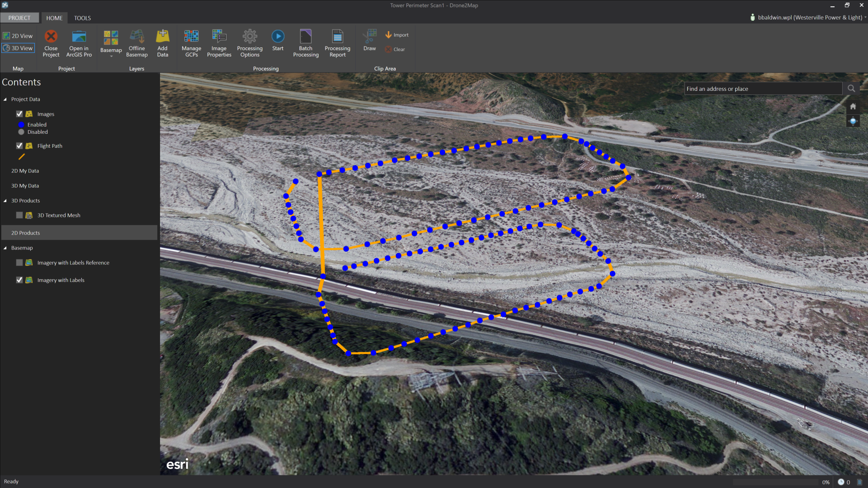Select the Draw clip area tool
This screenshot has height=488, width=868.
coord(370,41)
